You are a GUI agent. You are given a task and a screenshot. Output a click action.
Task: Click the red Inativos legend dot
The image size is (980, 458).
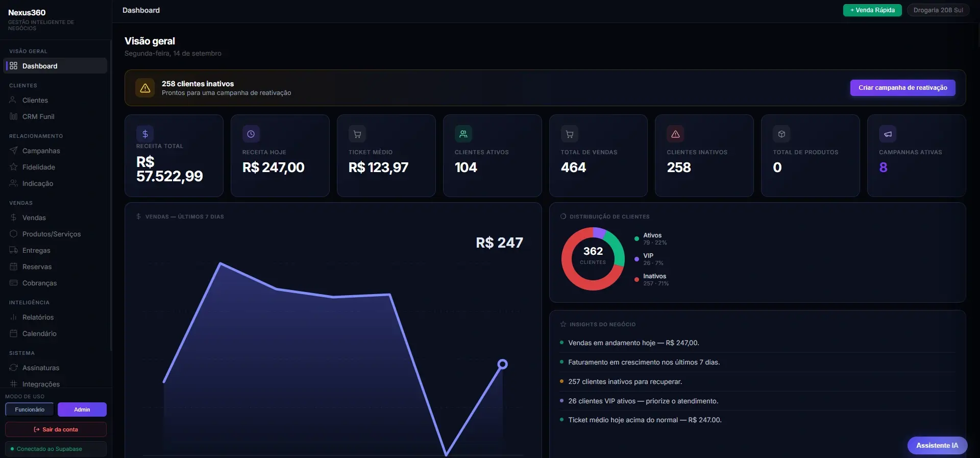point(636,279)
